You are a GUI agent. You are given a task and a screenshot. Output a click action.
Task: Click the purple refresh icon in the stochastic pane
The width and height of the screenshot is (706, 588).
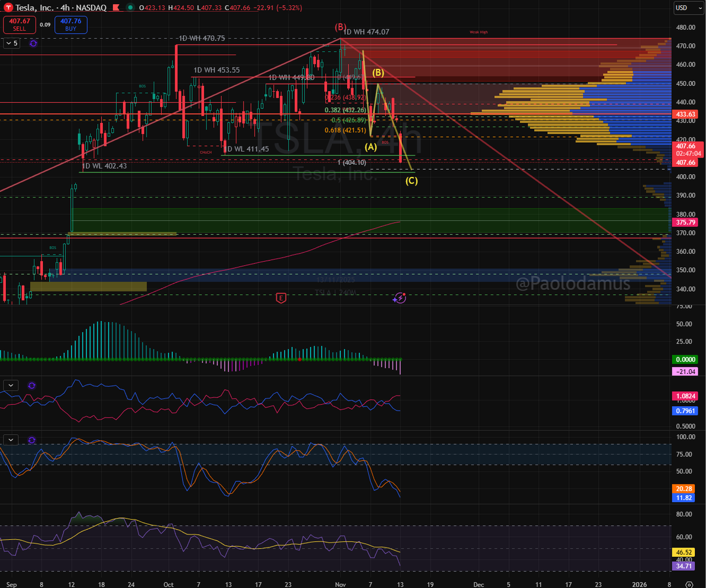click(32, 440)
